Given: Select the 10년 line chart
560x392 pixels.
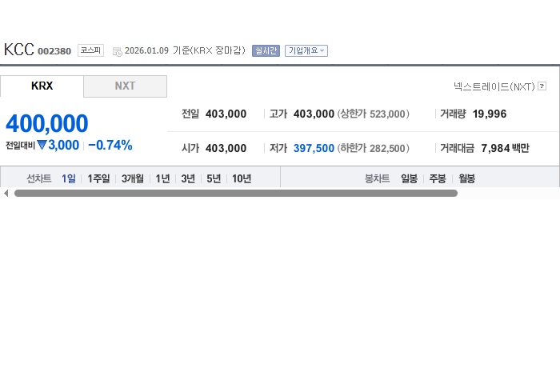Looking at the screenshot, I should [242, 178].
